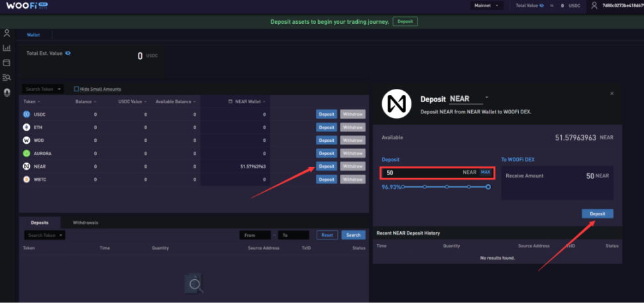This screenshot has width=644, height=303.
Task: Click the deposit percentage slider end handle
Action: (488, 187)
